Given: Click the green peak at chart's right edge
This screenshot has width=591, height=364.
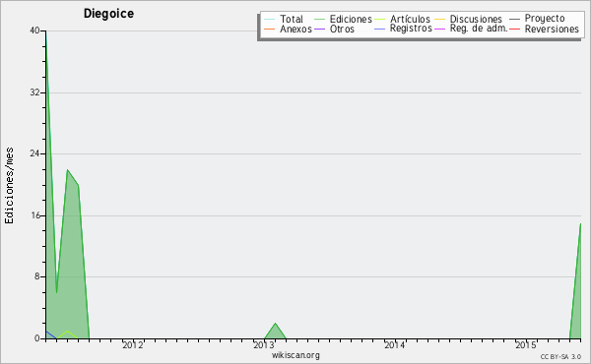Looking at the screenshot, I should (x=575, y=280).
